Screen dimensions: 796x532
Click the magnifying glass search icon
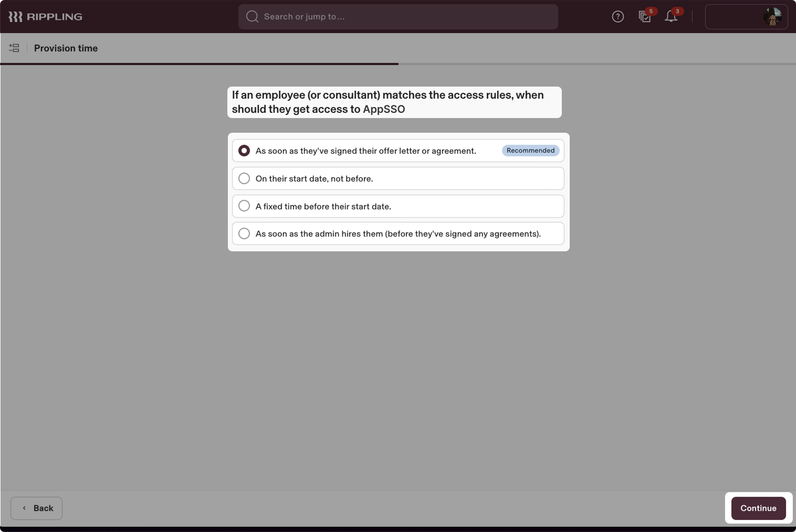(252, 16)
